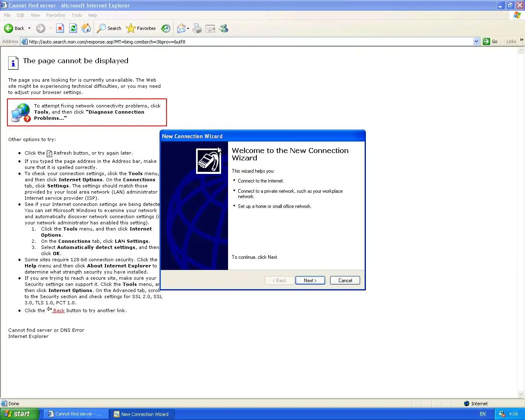
Task: Click the Done status bar text
Action: 14,404
